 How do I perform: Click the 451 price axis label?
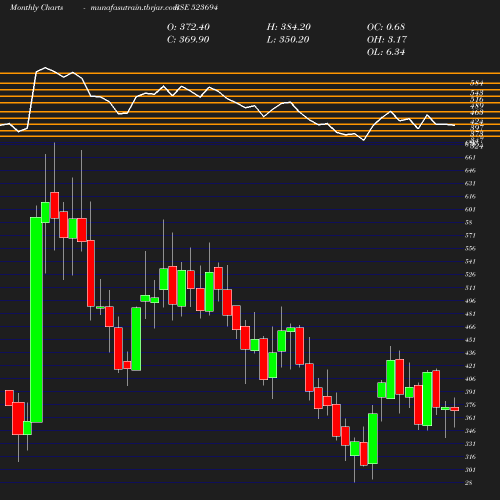470,340
